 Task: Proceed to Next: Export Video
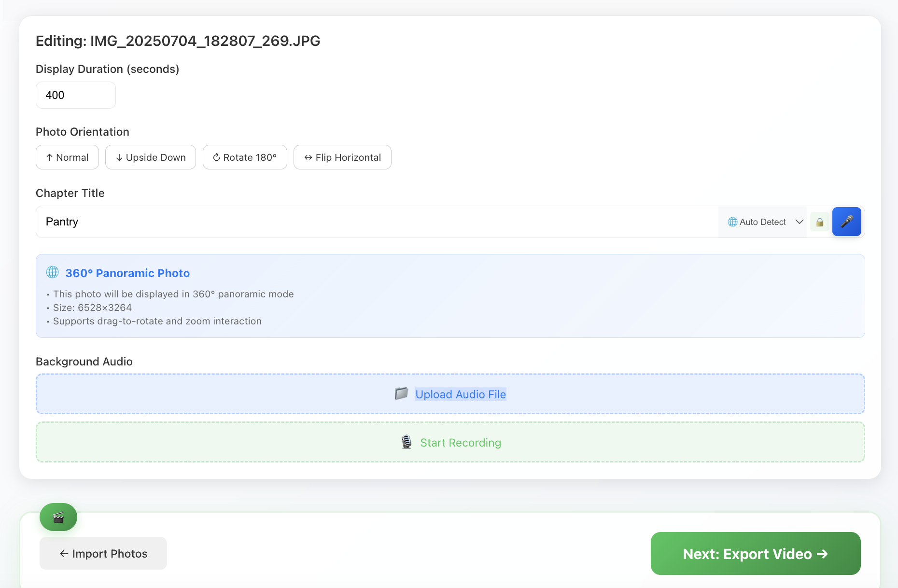point(755,554)
